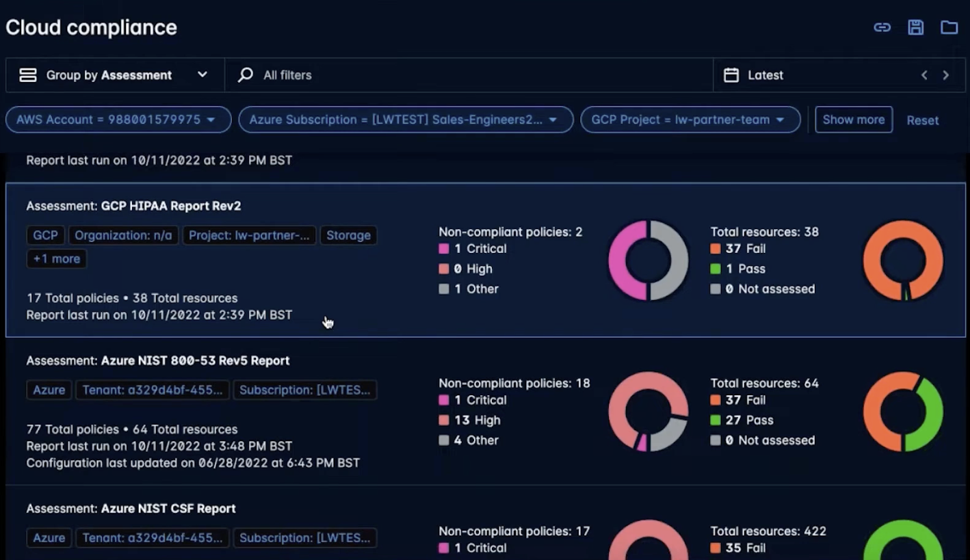Reset all filters

pyautogui.click(x=923, y=120)
